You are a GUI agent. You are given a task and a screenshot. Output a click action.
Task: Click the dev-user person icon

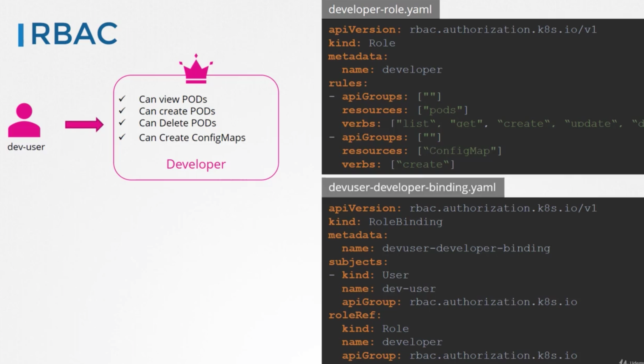[24, 120]
